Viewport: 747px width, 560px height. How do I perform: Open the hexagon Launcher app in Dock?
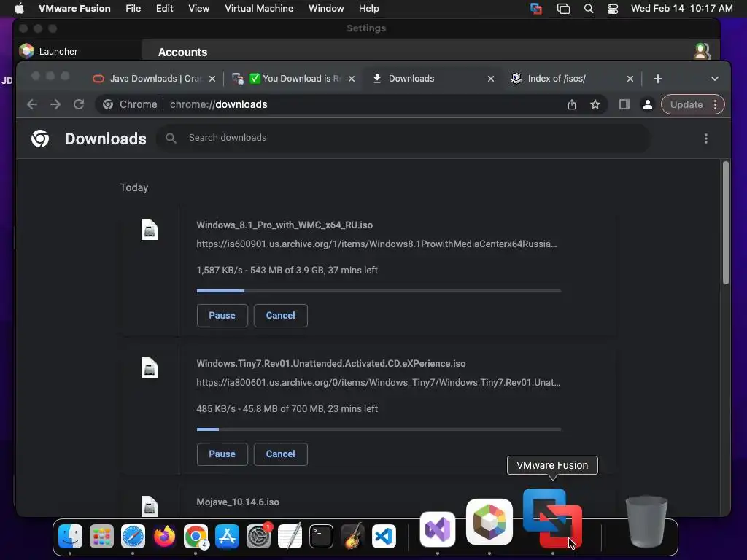489,522
